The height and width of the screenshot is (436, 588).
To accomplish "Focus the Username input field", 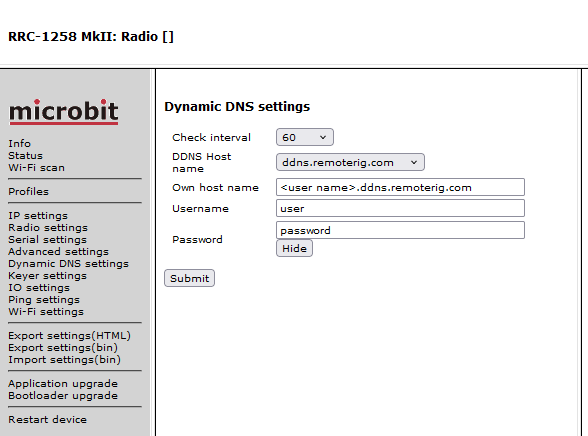I will pyautogui.click(x=400, y=208).
